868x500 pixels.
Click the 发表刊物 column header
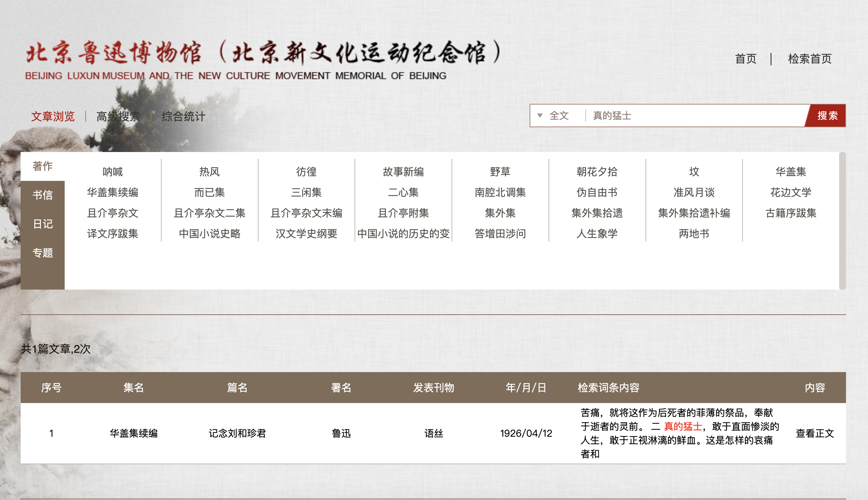tap(433, 388)
